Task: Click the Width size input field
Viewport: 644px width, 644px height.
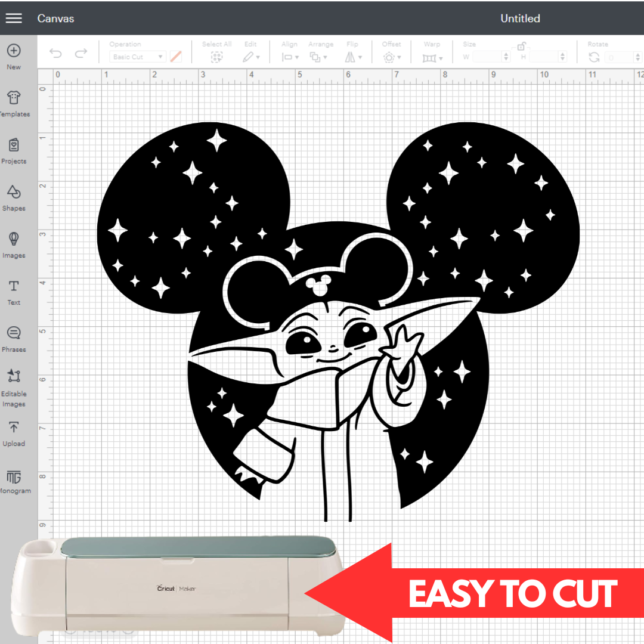Action: coord(488,57)
